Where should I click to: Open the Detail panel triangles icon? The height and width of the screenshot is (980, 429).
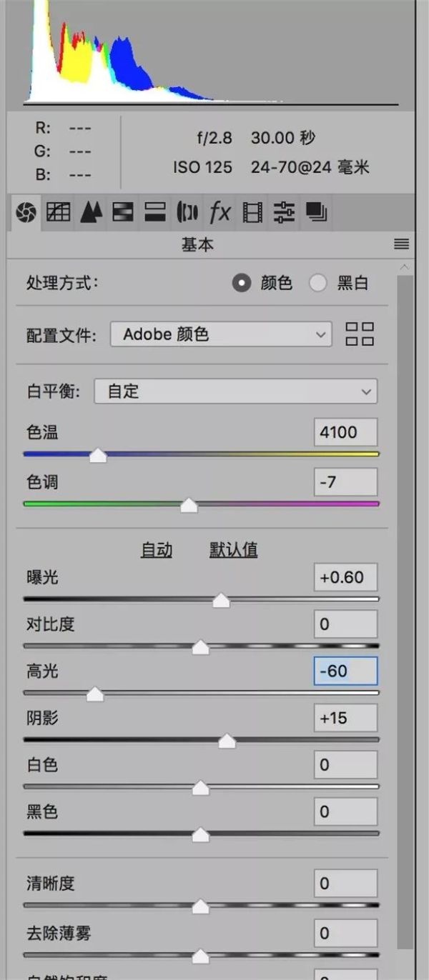coord(91,211)
